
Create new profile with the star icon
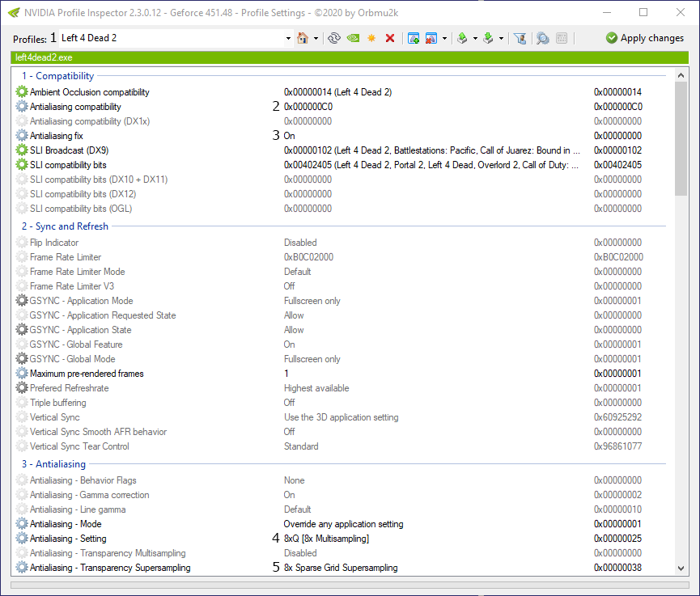click(371, 38)
